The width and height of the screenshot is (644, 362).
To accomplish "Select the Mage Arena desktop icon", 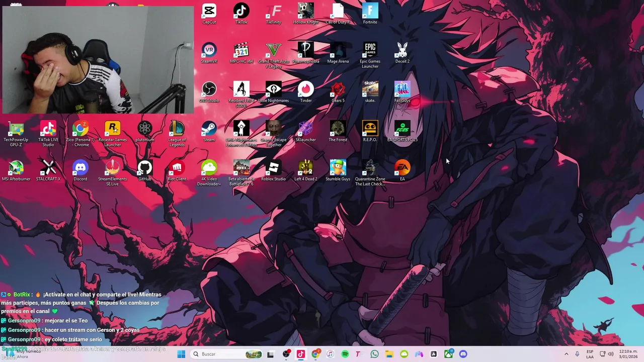I will [x=338, y=53].
